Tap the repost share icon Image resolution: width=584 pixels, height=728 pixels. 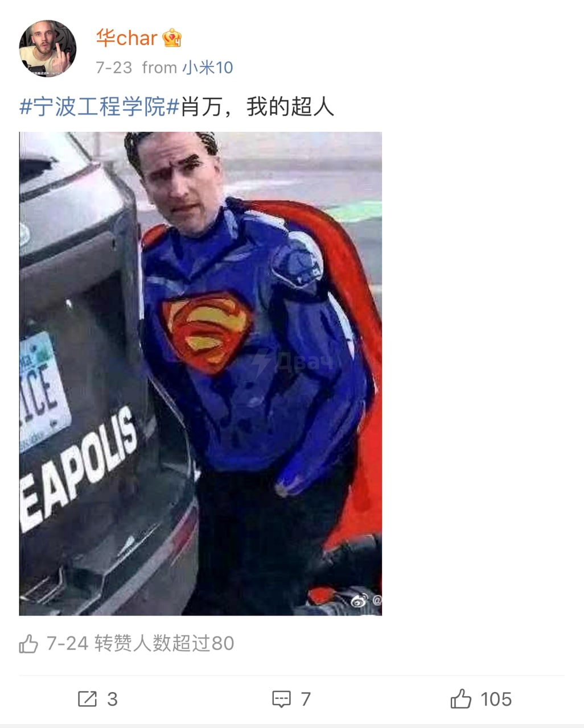click(x=87, y=698)
